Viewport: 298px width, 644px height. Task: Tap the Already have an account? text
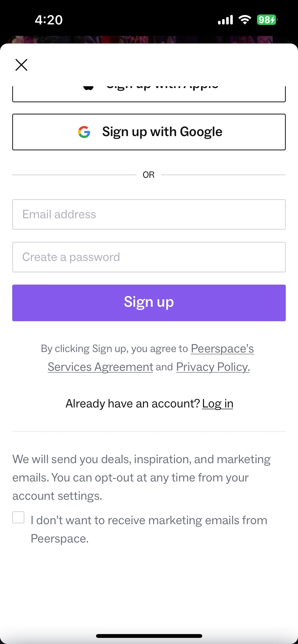click(x=133, y=404)
